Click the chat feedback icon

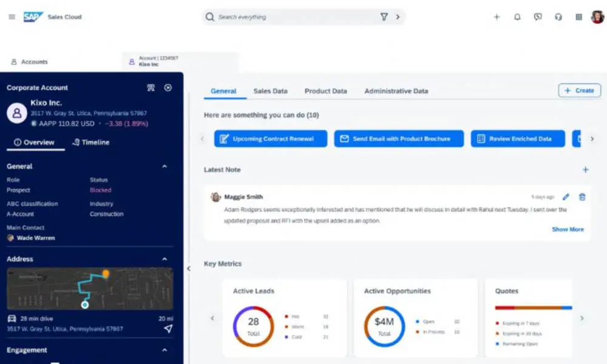537,17
